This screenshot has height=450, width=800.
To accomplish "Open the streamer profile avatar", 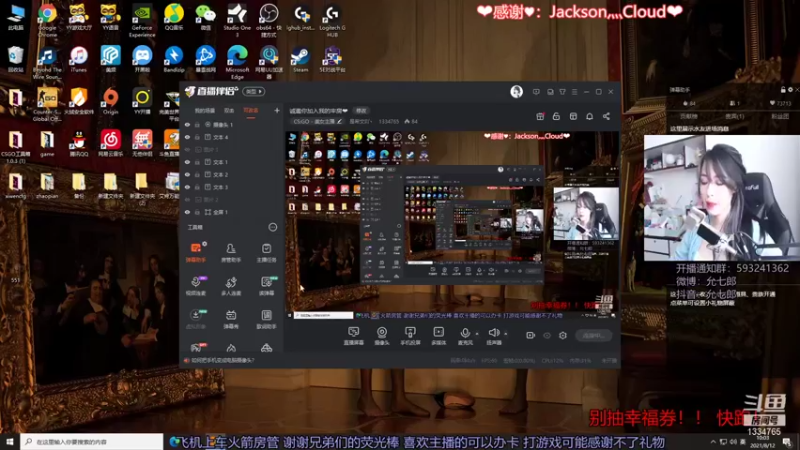I will pos(516,91).
